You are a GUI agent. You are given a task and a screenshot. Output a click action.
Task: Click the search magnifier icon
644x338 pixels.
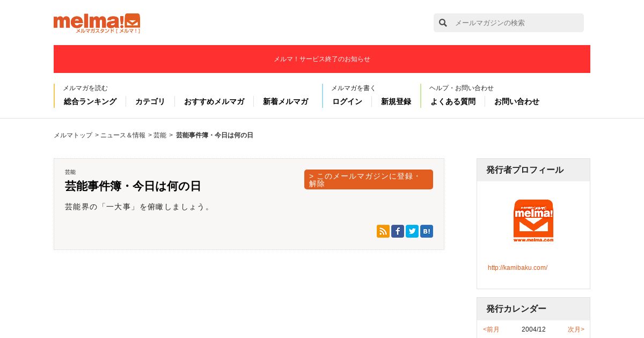(x=443, y=23)
